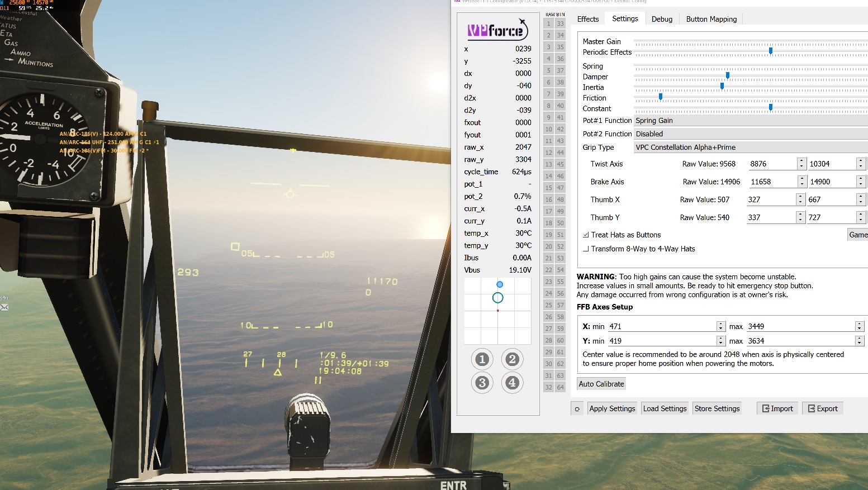Viewport: 868px width, 490px height.
Task: Click the FFB X max stepper arrows
Action: [860, 326]
